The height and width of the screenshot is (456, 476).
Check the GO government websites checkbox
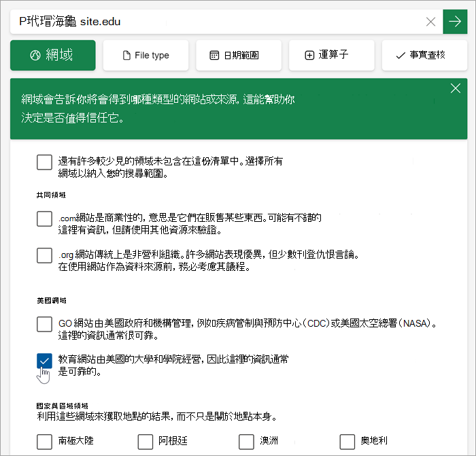(x=44, y=324)
